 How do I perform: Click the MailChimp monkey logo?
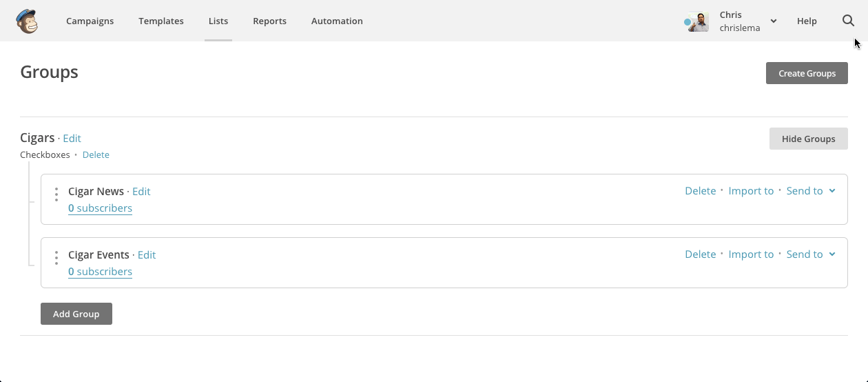[27, 21]
